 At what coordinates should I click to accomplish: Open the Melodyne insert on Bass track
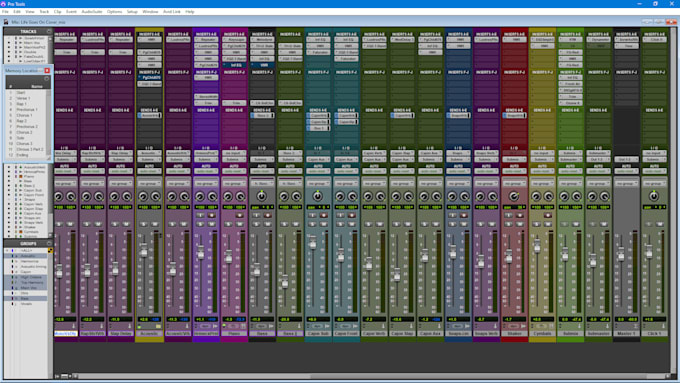click(x=262, y=39)
